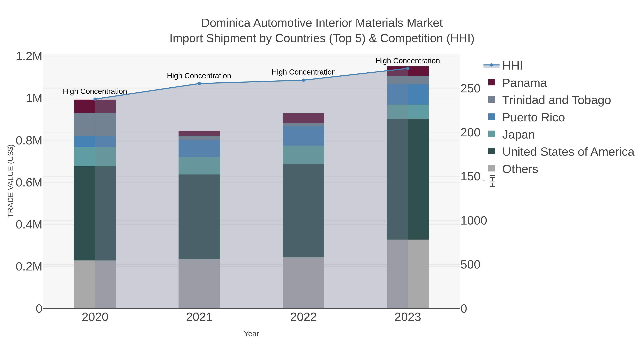Click the 2021 x-axis year label
The width and height of the screenshot is (644, 362).
pos(199,317)
